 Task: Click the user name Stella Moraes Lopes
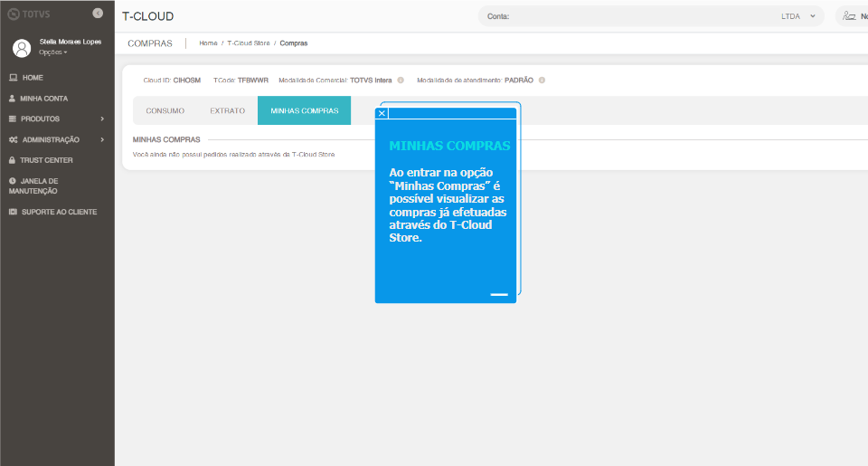[71, 43]
